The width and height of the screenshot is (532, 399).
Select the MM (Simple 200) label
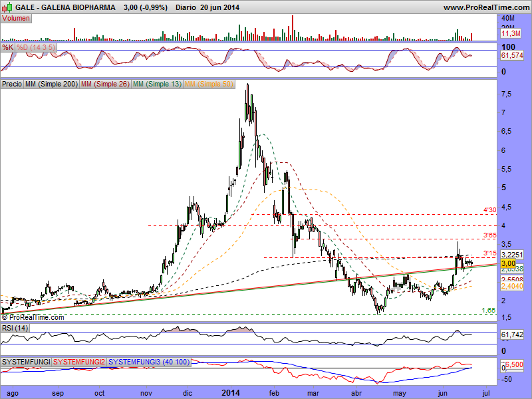coord(51,84)
